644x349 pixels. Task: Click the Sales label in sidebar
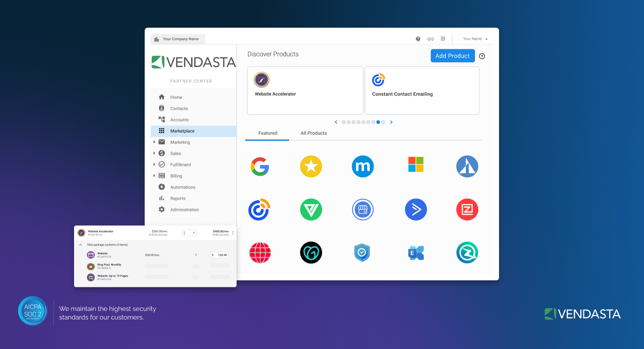pos(175,154)
